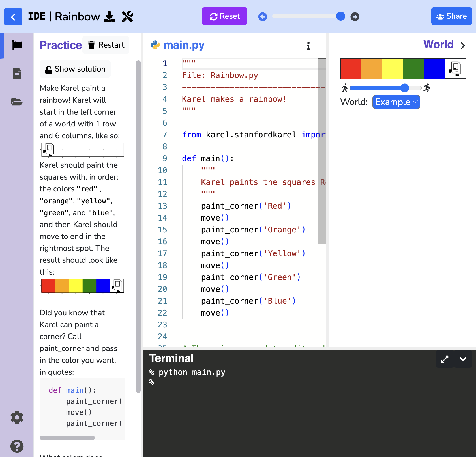
Task: Adjust the Karel speed slider
Action: [x=405, y=88]
